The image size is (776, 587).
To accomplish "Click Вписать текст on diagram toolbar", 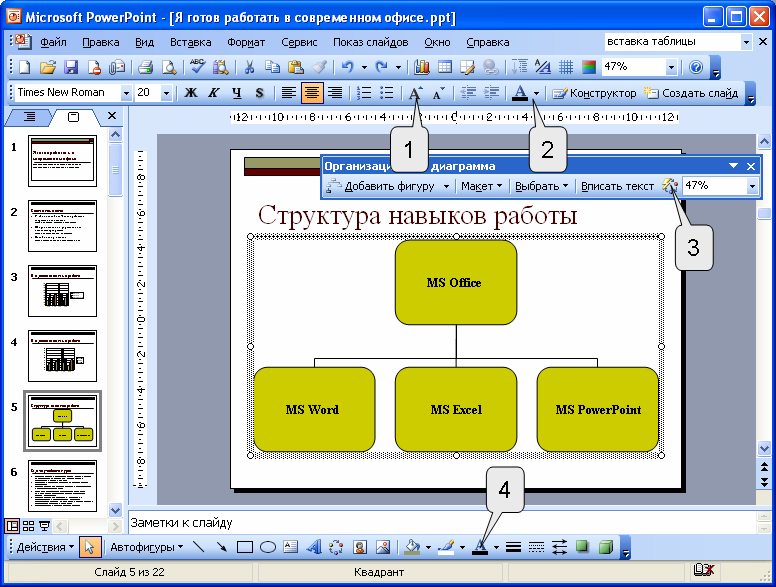I will pyautogui.click(x=617, y=186).
